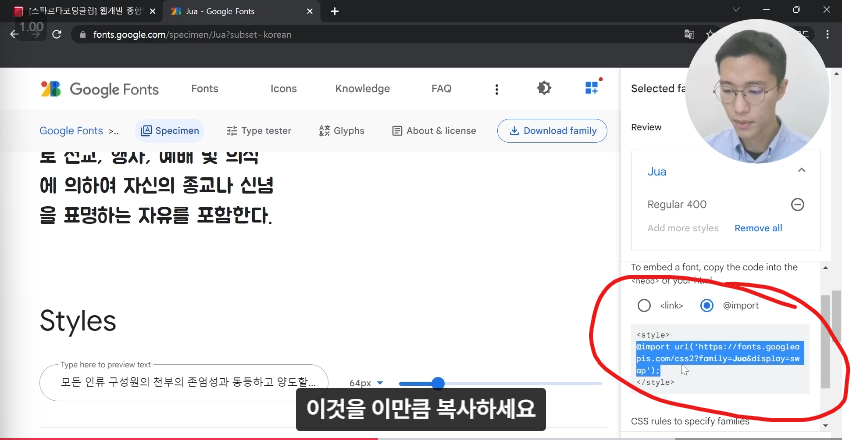Click the side panel scrollbar thumb
Viewport: 852px width, 440px height.
coord(826,340)
